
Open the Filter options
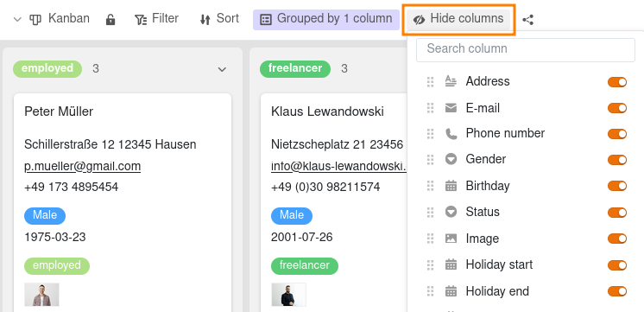click(x=156, y=19)
